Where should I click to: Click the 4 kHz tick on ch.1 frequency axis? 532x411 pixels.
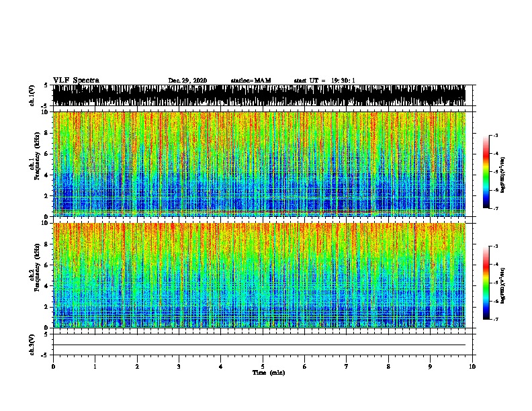click(x=46, y=175)
